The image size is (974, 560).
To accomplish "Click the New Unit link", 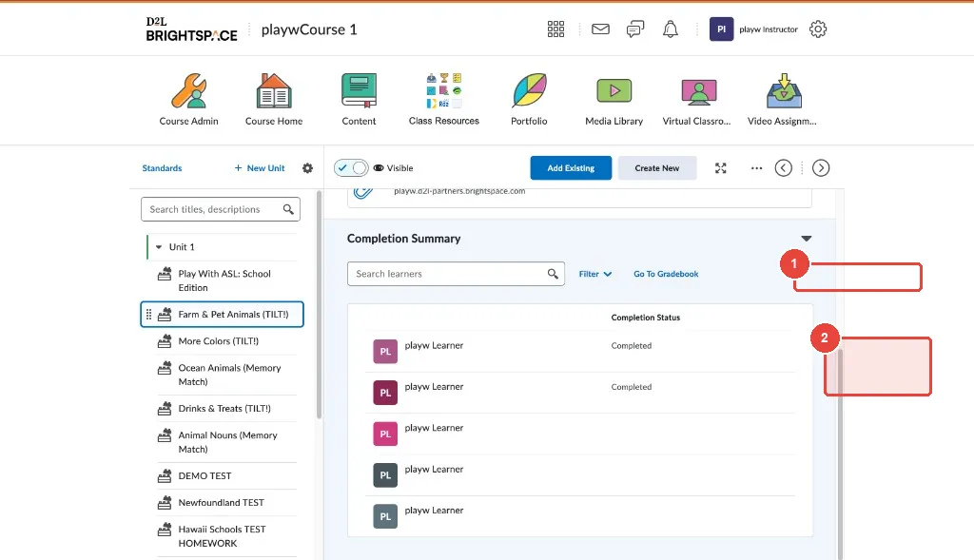I will (x=260, y=168).
